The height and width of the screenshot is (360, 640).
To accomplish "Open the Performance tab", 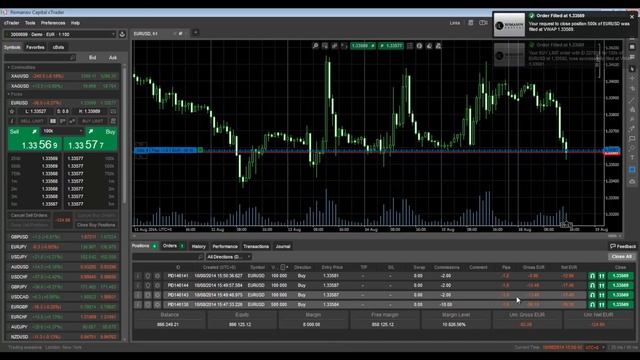I will point(225,247).
